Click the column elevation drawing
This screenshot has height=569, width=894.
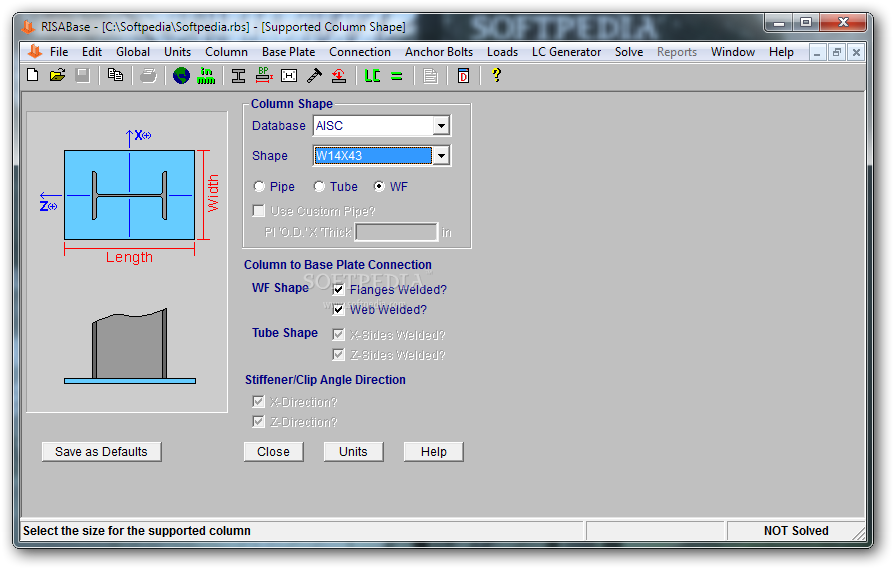click(x=130, y=347)
